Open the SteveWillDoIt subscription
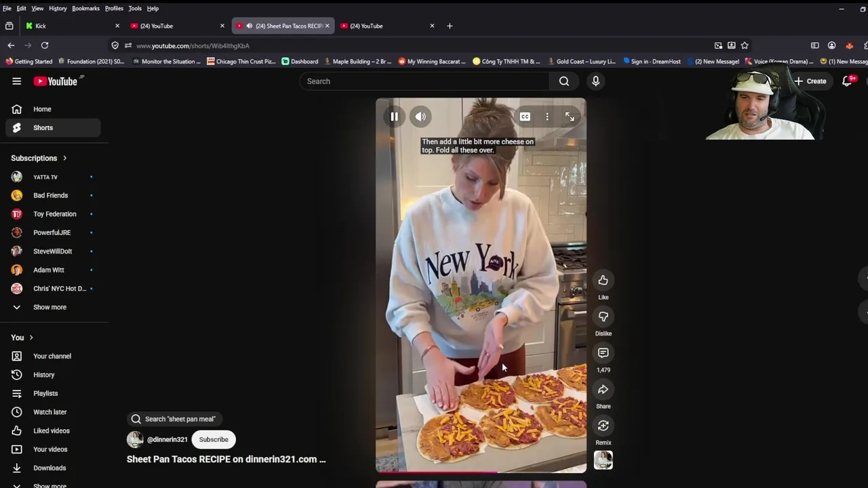This screenshot has width=868, height=488. point(53,251)
